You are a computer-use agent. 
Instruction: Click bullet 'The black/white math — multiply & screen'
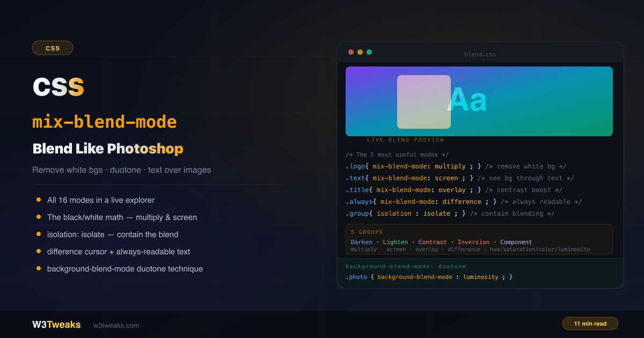tap(122, 217)
